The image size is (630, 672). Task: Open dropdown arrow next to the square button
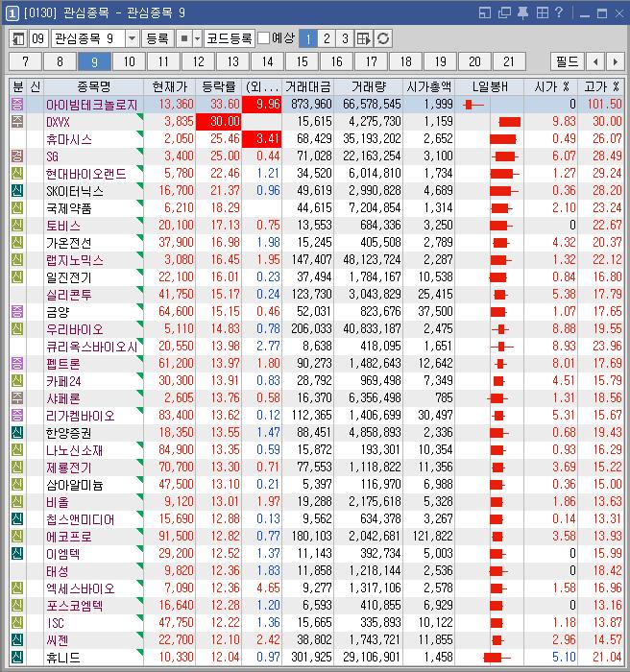197,39
